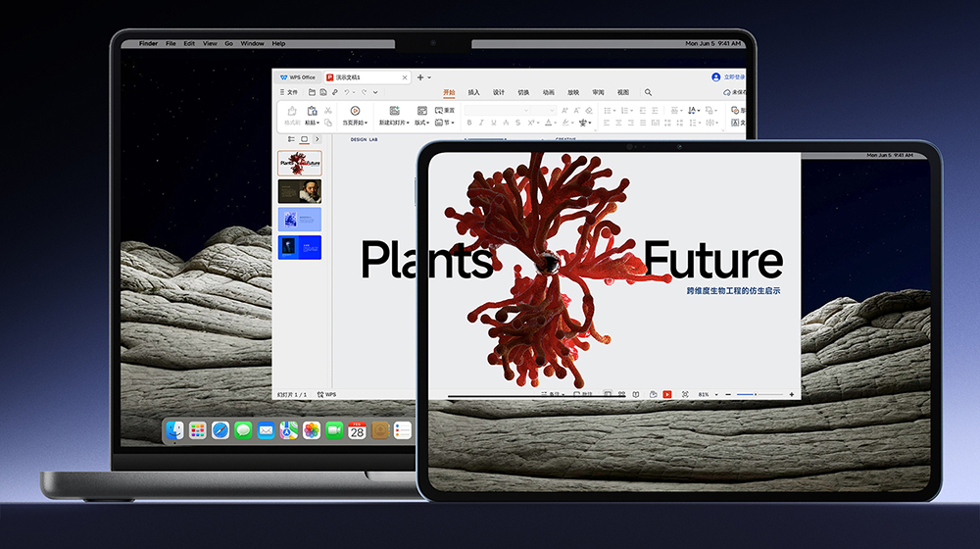Screen dimensions: 980x549
Task: Click the 立即登录 login link
Action: pyautogui.click(x=734, y=76)
